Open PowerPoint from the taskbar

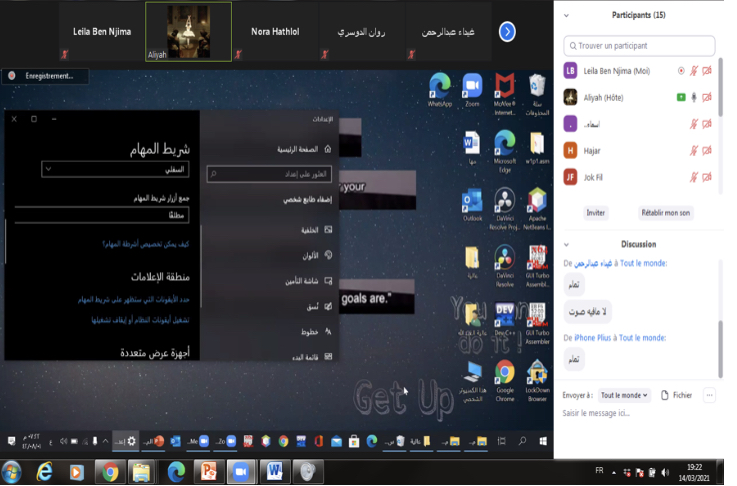point(209,471)
